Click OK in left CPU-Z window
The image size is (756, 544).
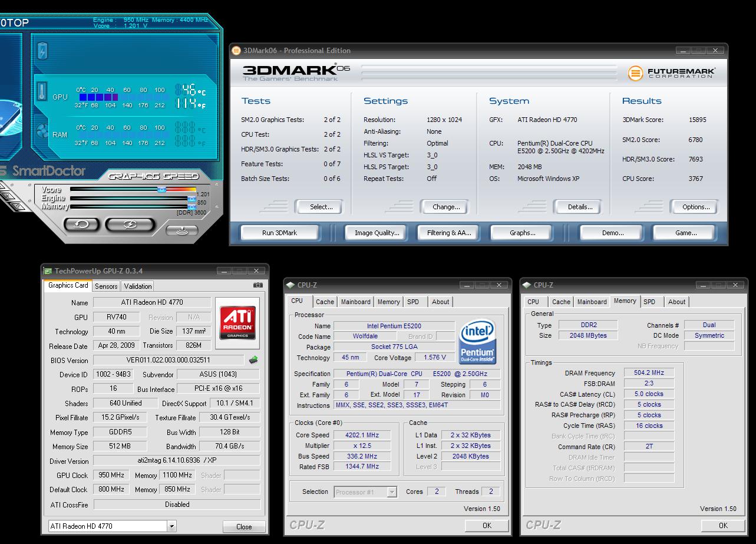click(x=487, y=525)
